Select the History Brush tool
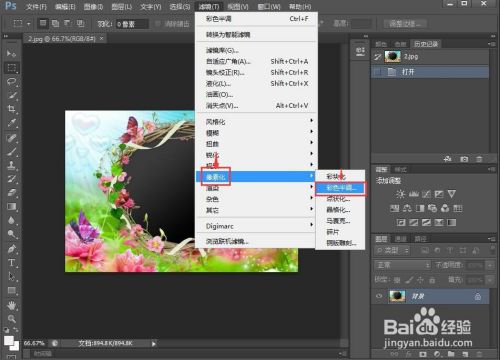Viewport: 500px width, 360px height. tap(11, 179)
